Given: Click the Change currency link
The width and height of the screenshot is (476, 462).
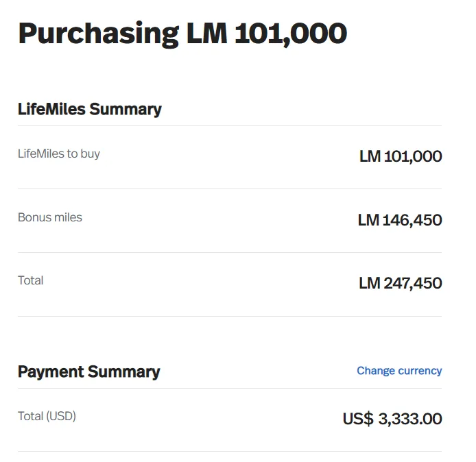Looking at the screenshot, I should (x=399, y=371).
